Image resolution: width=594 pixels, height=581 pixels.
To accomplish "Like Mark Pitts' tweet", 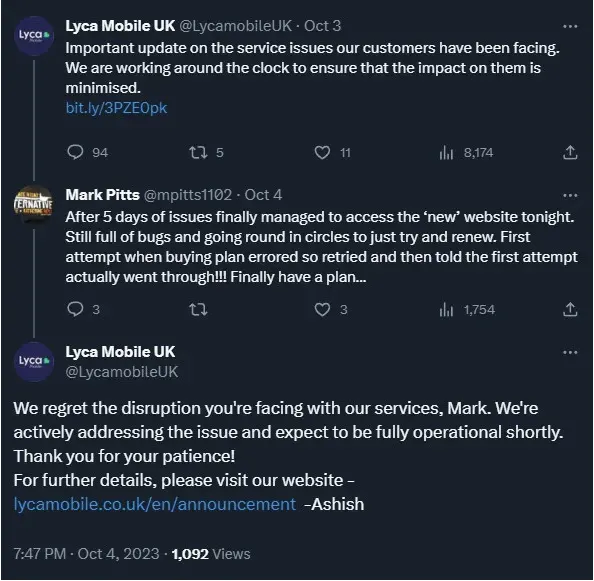I will (x=322, y=309).
